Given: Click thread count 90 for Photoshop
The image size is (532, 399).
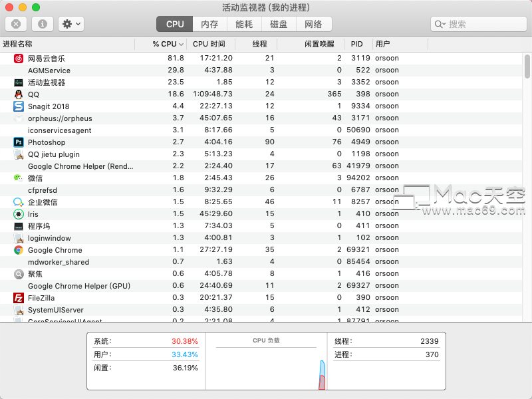Looking at the screenshot, I should (x=270, y=142).
